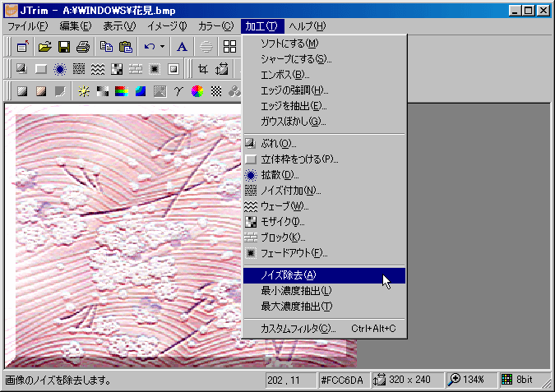This screenshot has width=555, height=392.
Task: Open the 編集(E) menu
Action: click(x=75, y=26)
